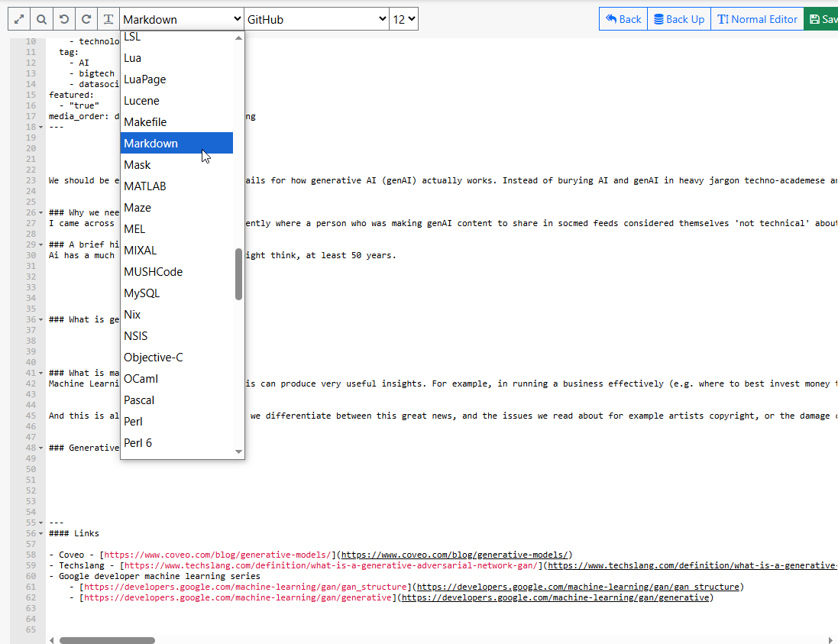Select the highlighted Markdown option

pyautogui.click(x=177, y=143)
